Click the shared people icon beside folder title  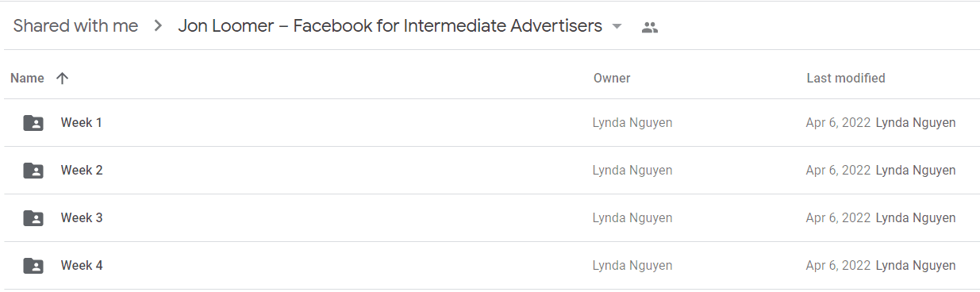pos(650,27)
